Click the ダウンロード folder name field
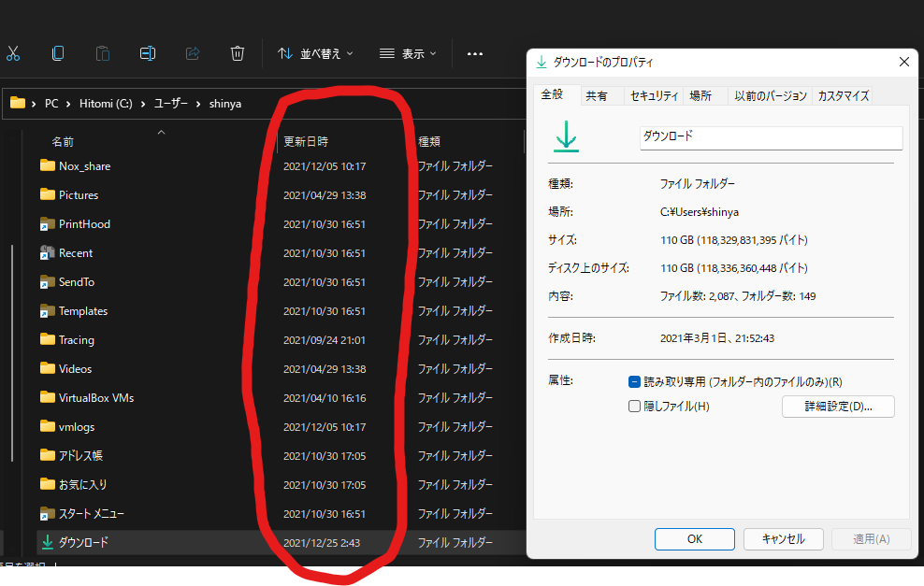This screenshot has height=586, width=924. 771,137
